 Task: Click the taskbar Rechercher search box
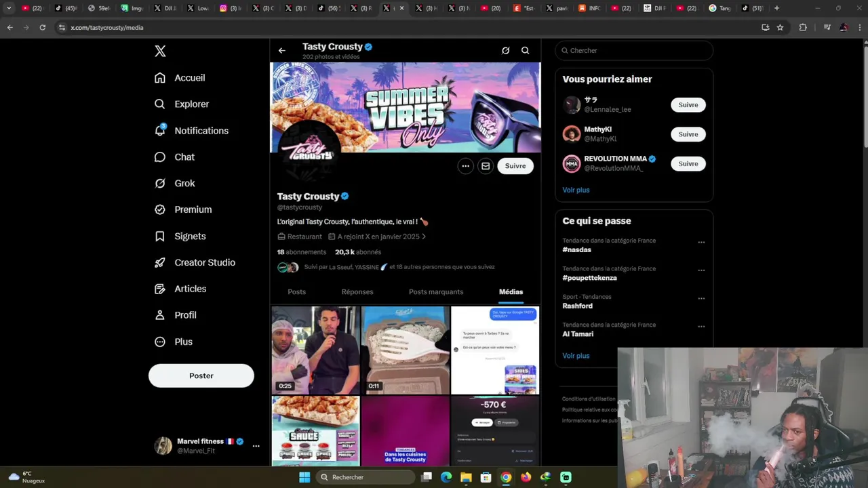[x=366, y=477]
